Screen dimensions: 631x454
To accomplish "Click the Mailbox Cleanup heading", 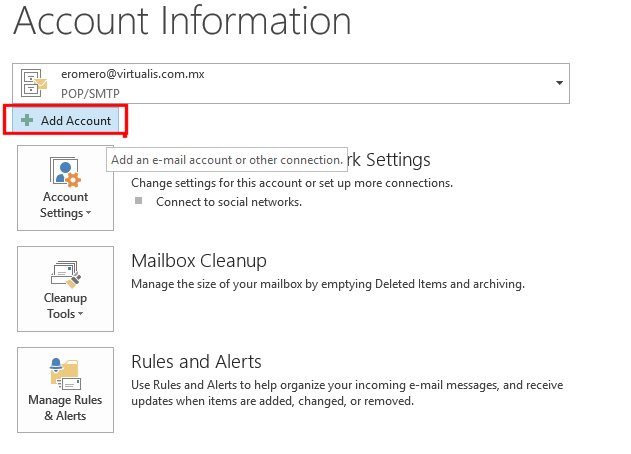I will pos(199,261).
